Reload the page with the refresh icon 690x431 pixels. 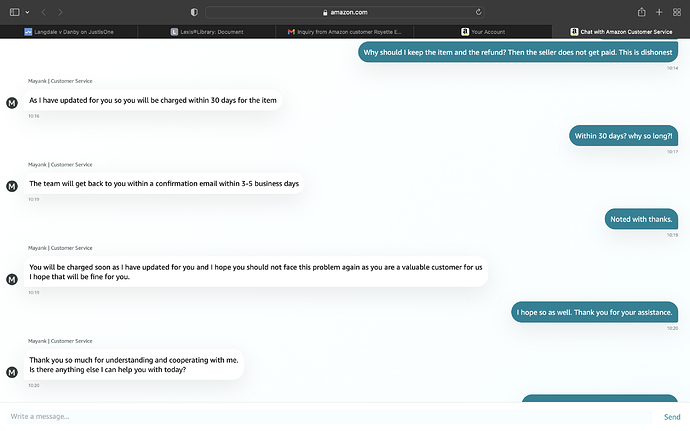(x=480, y=12)
